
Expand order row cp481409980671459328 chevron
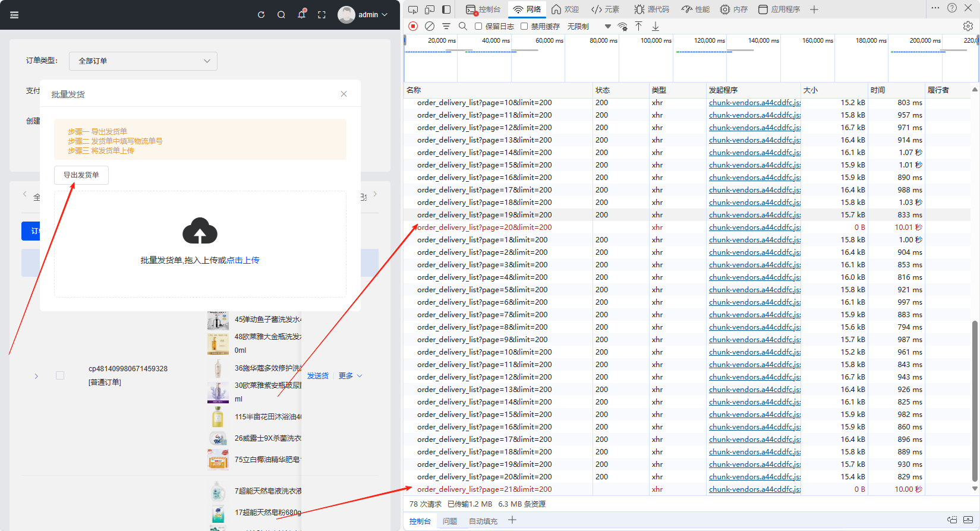point(36,376)
